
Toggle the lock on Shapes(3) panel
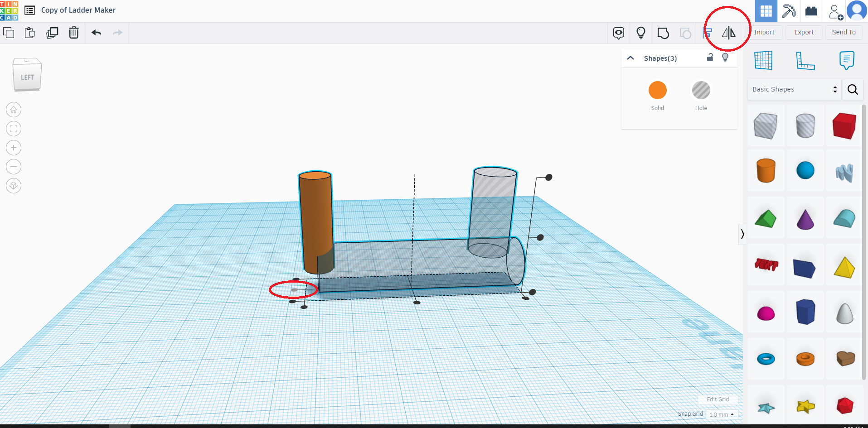[710, 58]
